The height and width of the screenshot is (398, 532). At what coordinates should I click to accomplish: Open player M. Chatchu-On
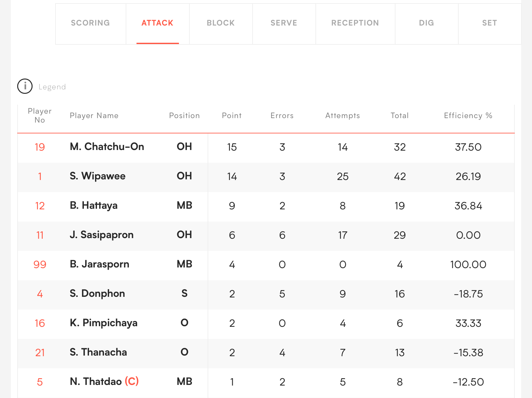(x=107, y=146)
